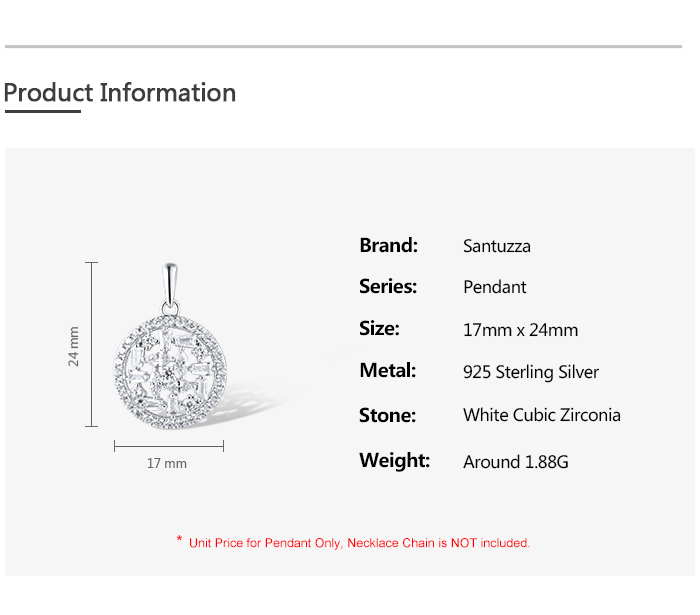Click the Product Information heading
The height and width of the screenshot is (615, 700).
click(120, 93)
